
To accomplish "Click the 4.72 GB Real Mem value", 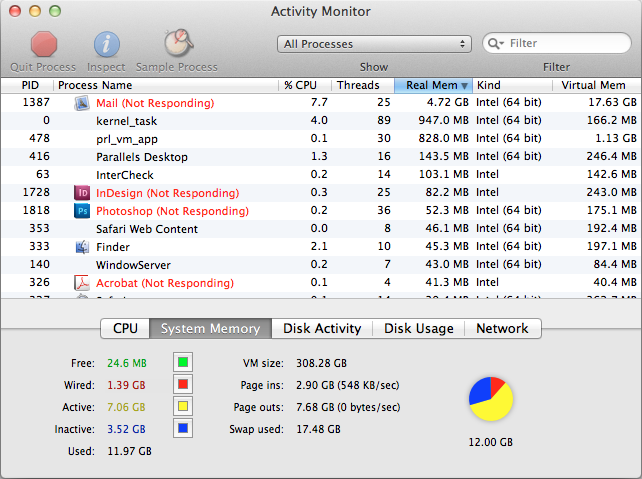I will 448,102.
